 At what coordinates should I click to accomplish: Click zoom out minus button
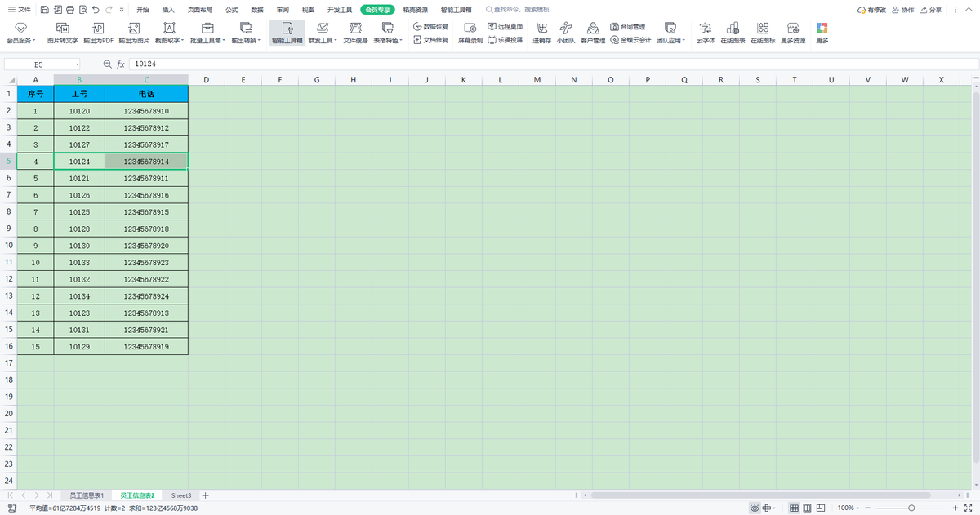868,508
